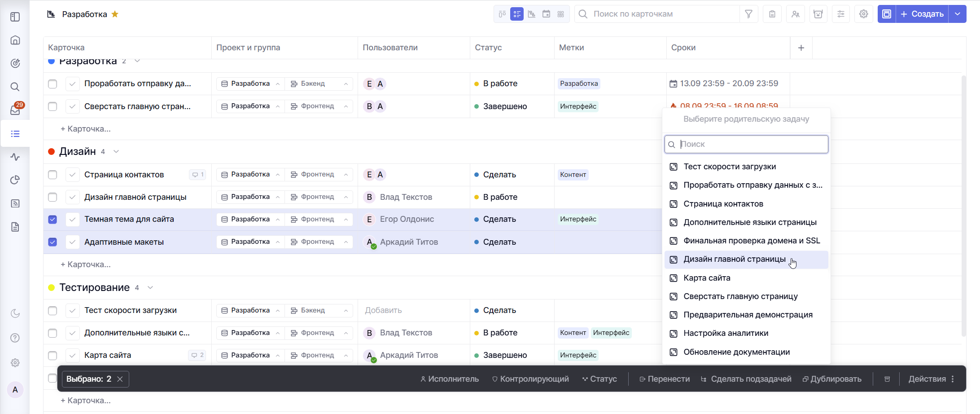Click the home icon in sidebar
Image resolution: width=980 pixels, height=414 pixels.
15,40
